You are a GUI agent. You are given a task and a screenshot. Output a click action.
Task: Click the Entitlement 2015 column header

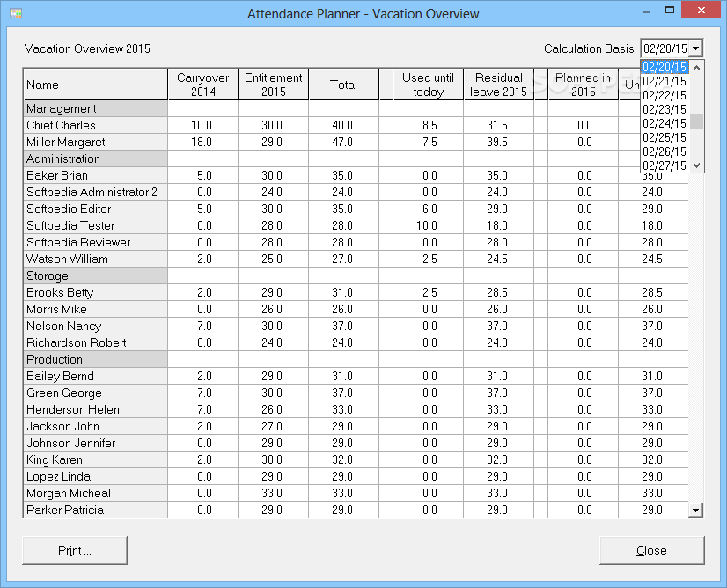(274, 85)
